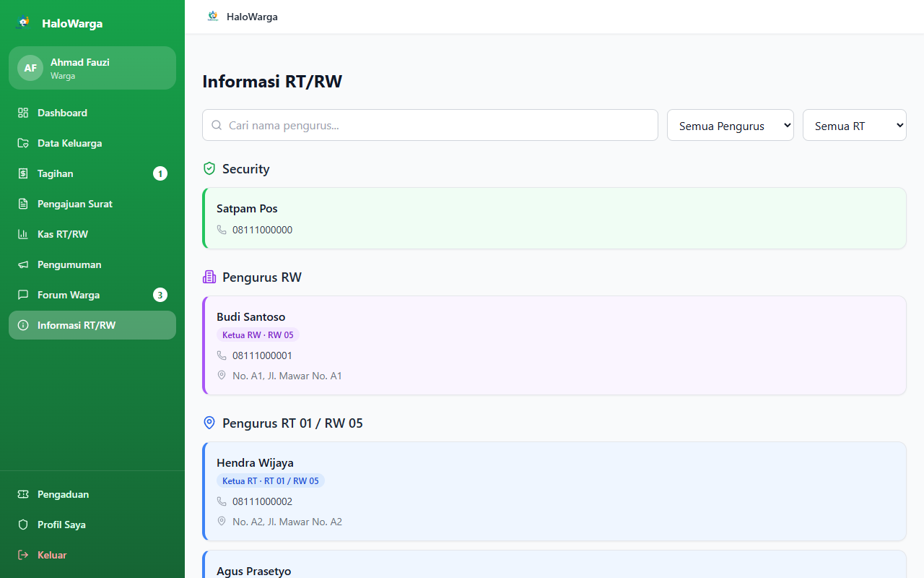Open Data Keluarga menu
This screenshot has height=578, width=924.
pyautogui.click(x=92, y=143)
